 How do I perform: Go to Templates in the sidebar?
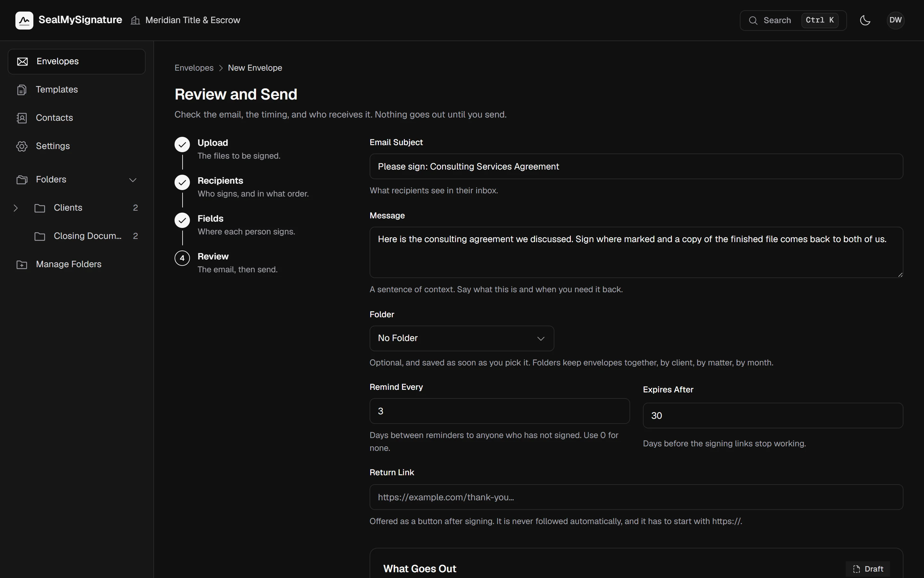tap(77, 90)
